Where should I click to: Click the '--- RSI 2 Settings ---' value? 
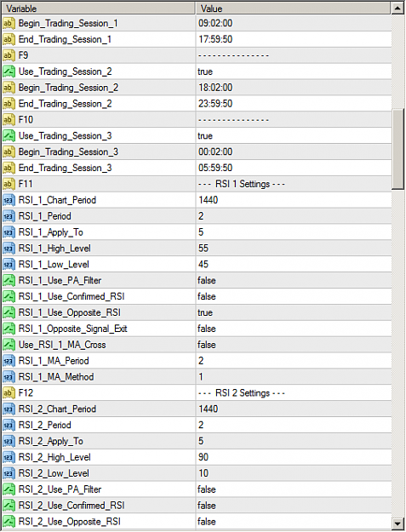click(x=241, y=393)
